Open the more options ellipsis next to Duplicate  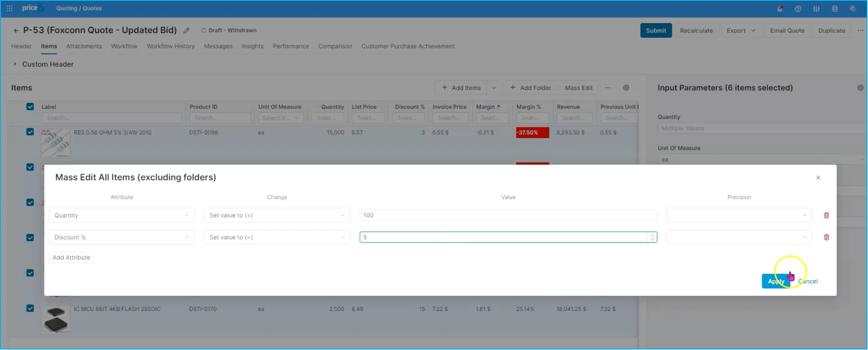coord(860,30)
